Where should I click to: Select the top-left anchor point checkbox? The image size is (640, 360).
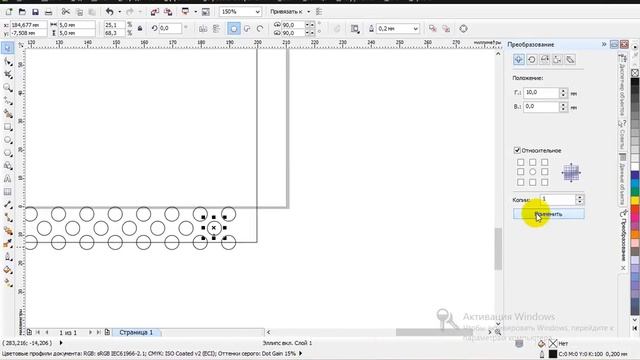point(520,162)
